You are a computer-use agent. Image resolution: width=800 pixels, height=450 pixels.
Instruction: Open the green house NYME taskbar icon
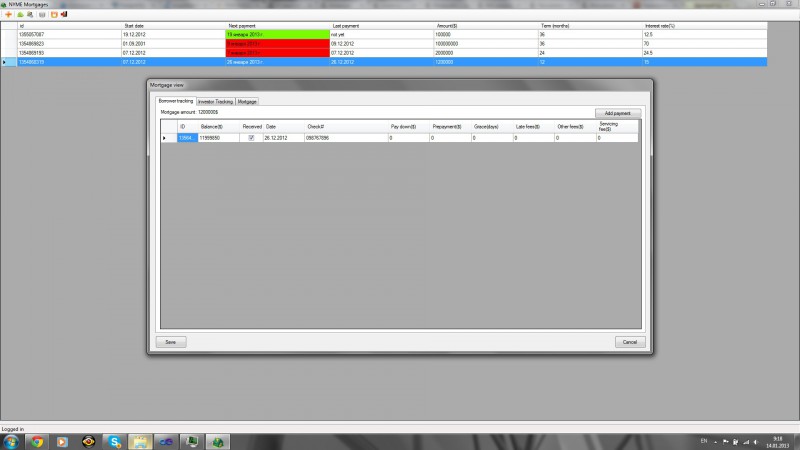[x=218, y=442]
